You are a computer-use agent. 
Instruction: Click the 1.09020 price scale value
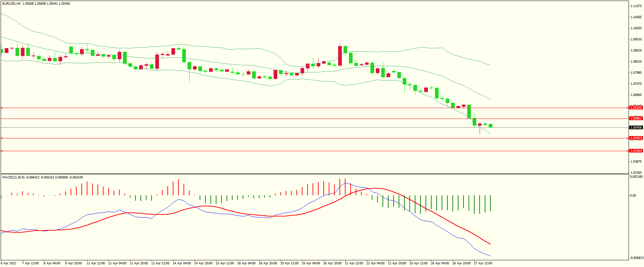pos(636,51)
